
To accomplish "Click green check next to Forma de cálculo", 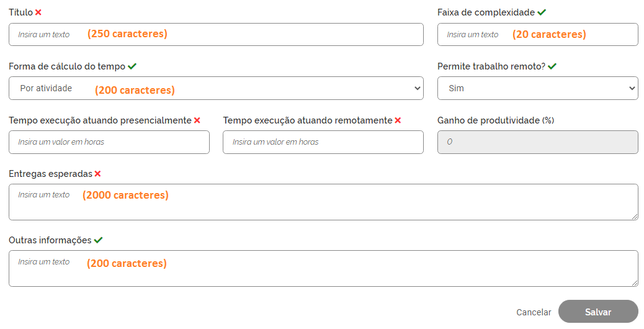I will pos(132,66).
